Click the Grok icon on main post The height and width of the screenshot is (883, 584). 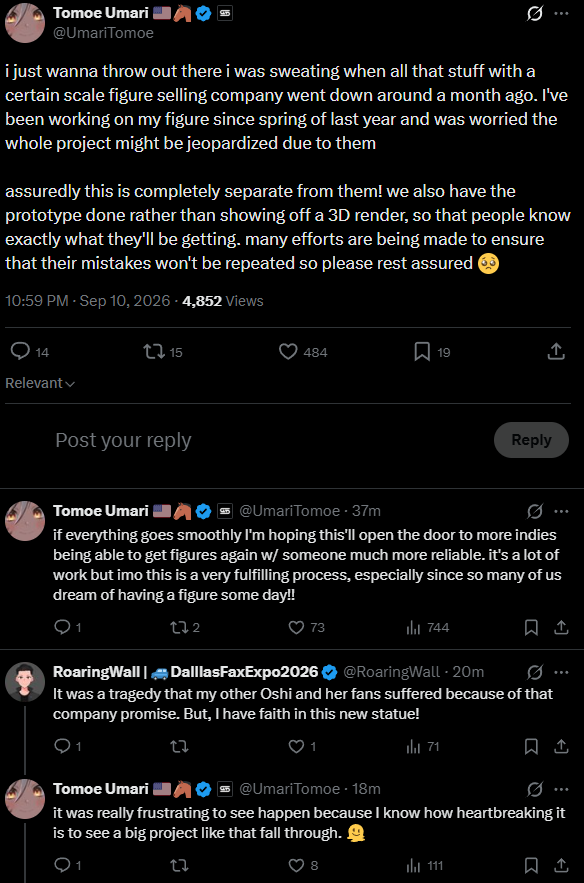click(x=534, y=13)
